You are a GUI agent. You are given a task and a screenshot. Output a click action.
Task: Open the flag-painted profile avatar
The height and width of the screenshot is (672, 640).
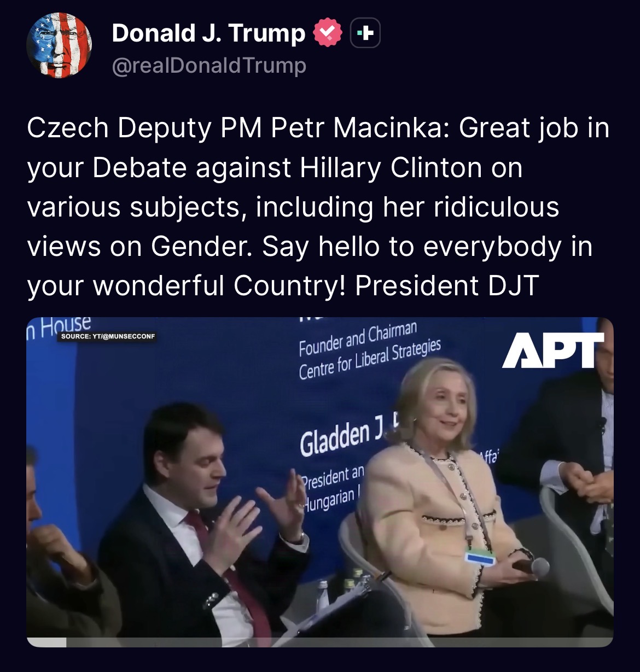pos(59,45)
